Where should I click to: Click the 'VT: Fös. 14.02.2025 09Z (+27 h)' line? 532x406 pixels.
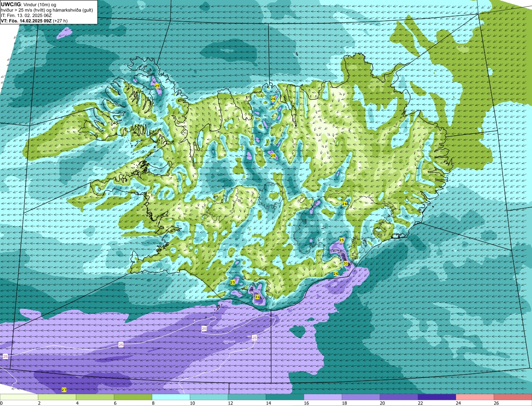tap(34, 20)
